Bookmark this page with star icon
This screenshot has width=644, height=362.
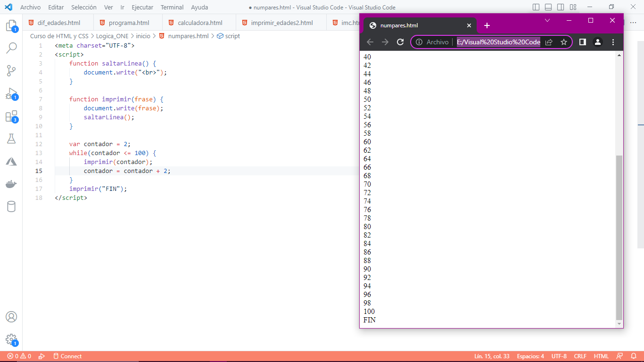564,42
